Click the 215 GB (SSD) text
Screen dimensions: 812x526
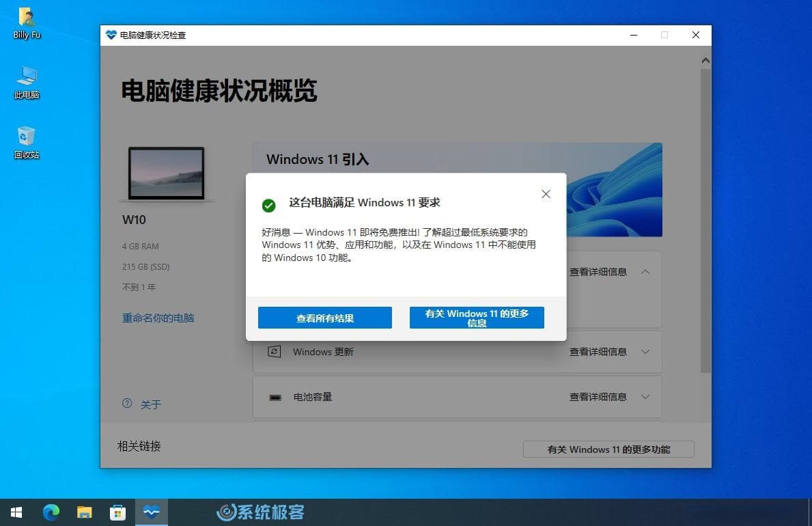click(x=145, y=267)
